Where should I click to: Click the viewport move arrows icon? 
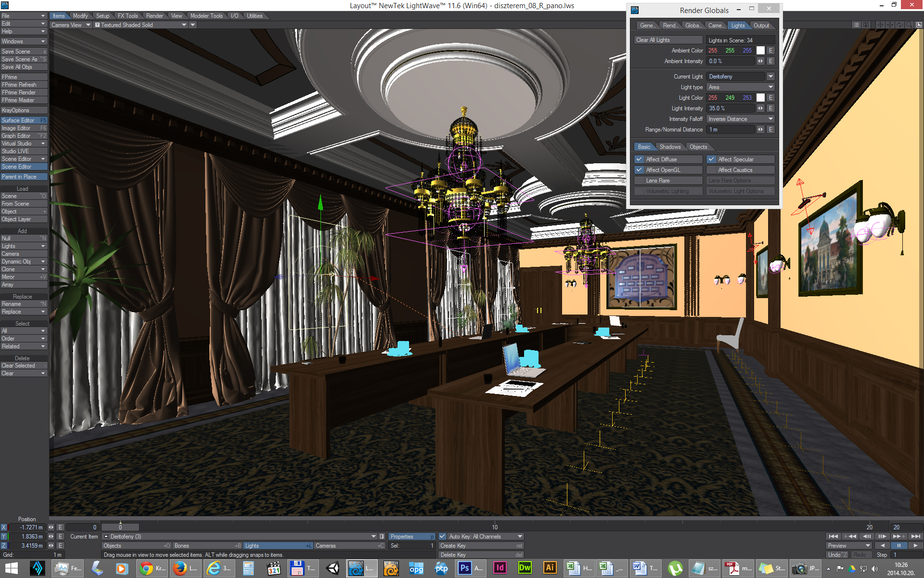point(890,25)
